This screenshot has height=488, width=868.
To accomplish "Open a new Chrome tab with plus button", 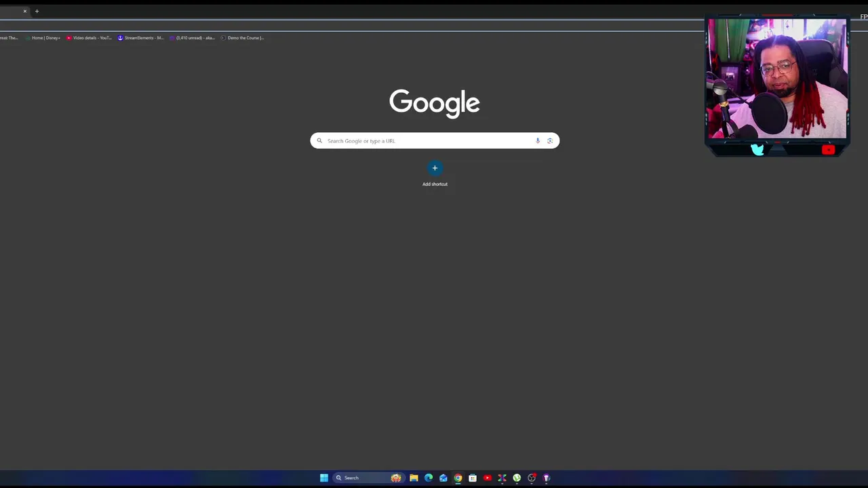I will pos(37,11).
